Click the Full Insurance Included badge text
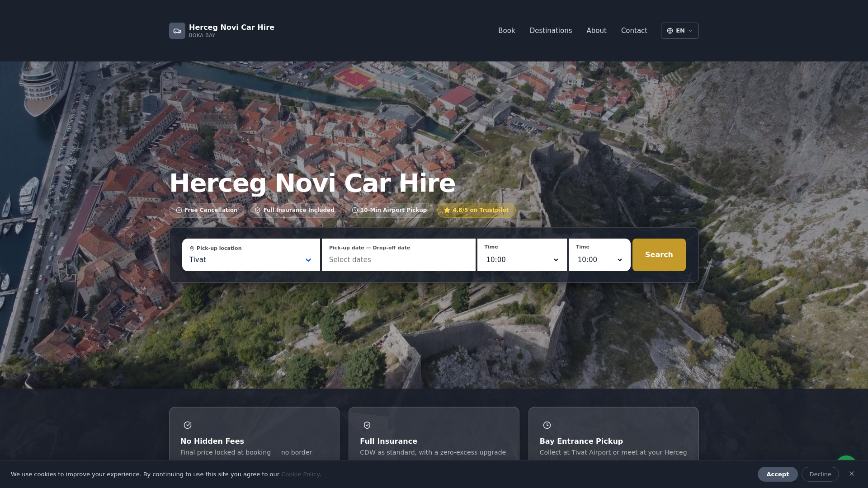This screenshot has width=868, height=488. (x=299, y=210)
